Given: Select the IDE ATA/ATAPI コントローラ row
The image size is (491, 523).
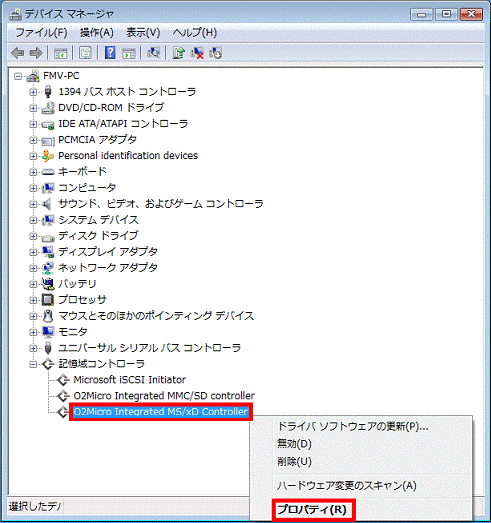Looking at the screenshot, I should (123, 124).
